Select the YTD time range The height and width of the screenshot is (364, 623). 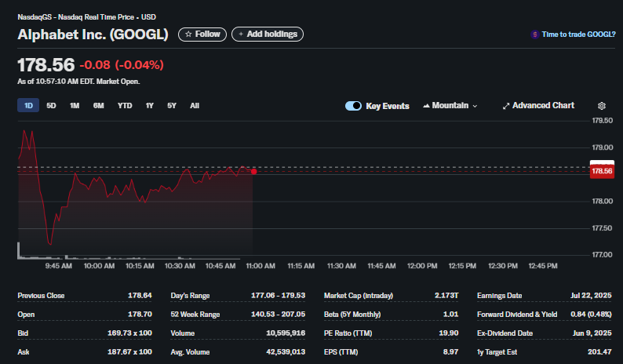tap(125, 105)
